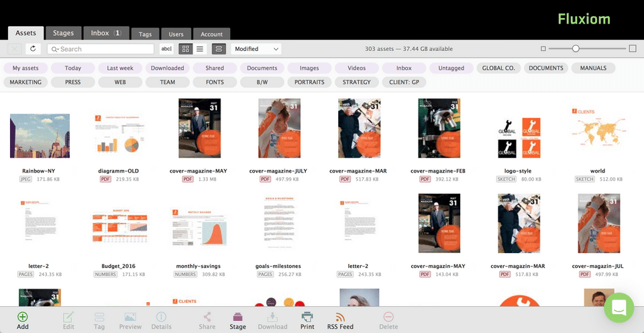Select the GLOBAL CO. tag
The height and width of the screenshot is (333, 644).
[x=498, y=68]
